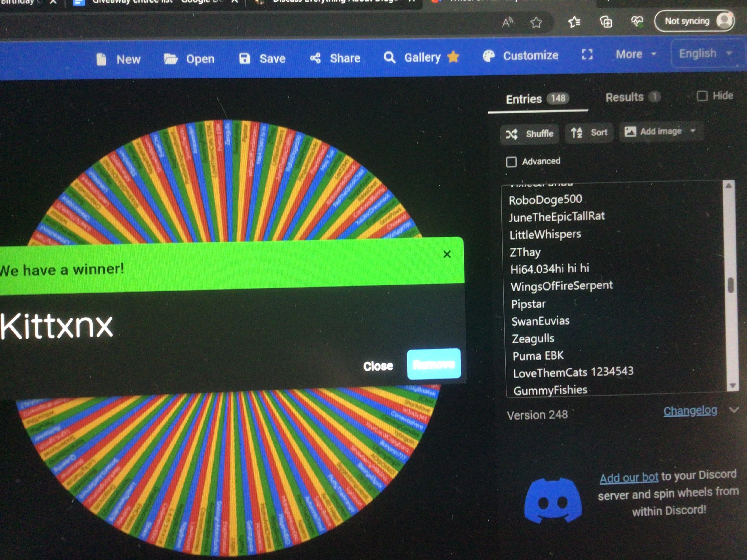Click the fullscreen icon in toolbar

pyautogui.click(x=587, y=55)
